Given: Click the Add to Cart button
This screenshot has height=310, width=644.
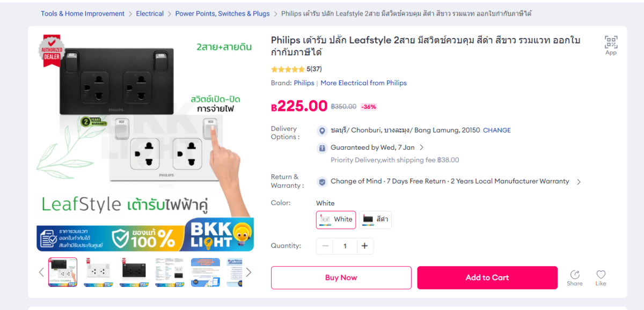Looking at the screenshot, I should (487, 277).
